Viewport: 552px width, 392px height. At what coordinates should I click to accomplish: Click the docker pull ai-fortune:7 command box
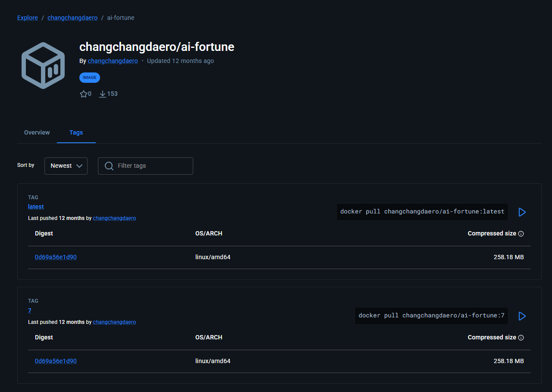tap(431, 316)
